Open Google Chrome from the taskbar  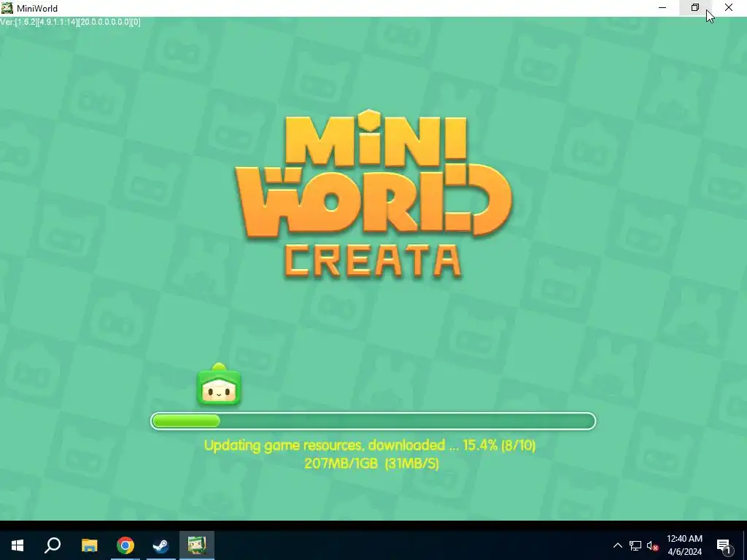coord(125,545)
